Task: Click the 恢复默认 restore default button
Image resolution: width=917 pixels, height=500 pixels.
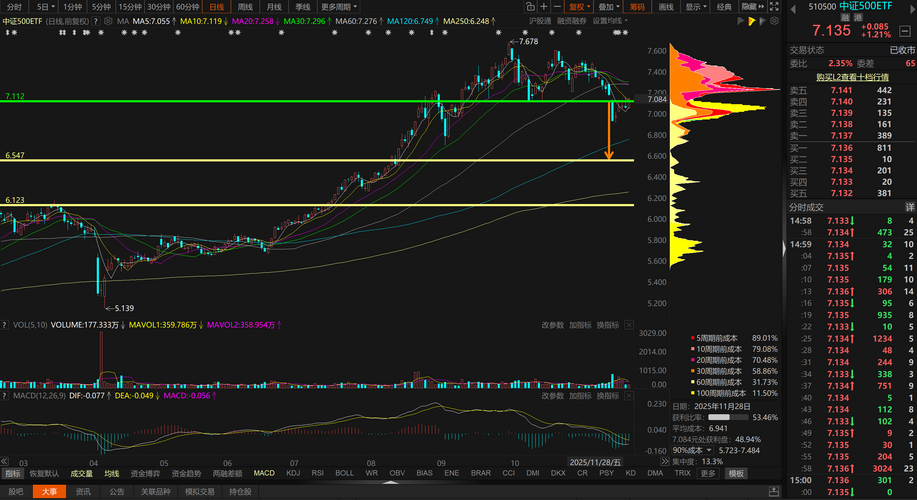Action: 44,474
